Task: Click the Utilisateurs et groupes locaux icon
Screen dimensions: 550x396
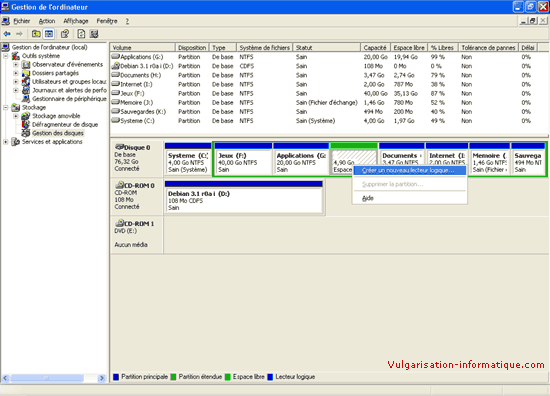Action: point(26,82)
